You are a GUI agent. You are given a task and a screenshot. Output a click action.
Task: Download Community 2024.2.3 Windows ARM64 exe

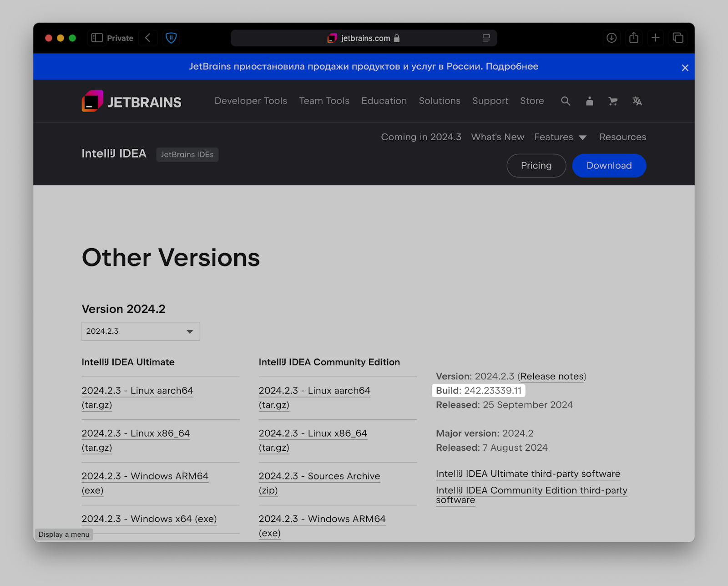coord(322,526)
